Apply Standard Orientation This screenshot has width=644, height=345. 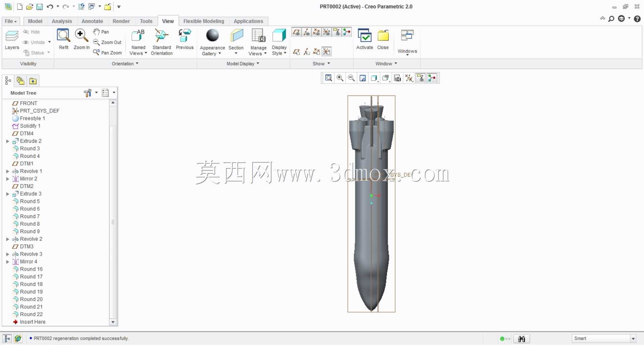point(162,42)
